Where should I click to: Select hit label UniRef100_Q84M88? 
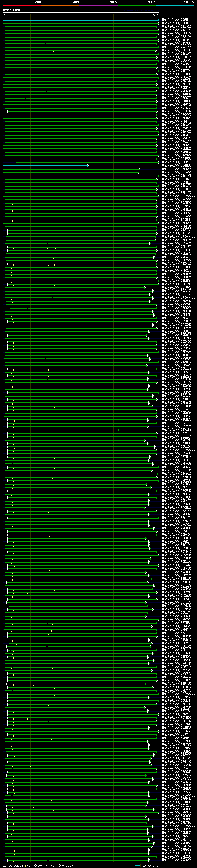pyautogui.click(x=177, y=165)
